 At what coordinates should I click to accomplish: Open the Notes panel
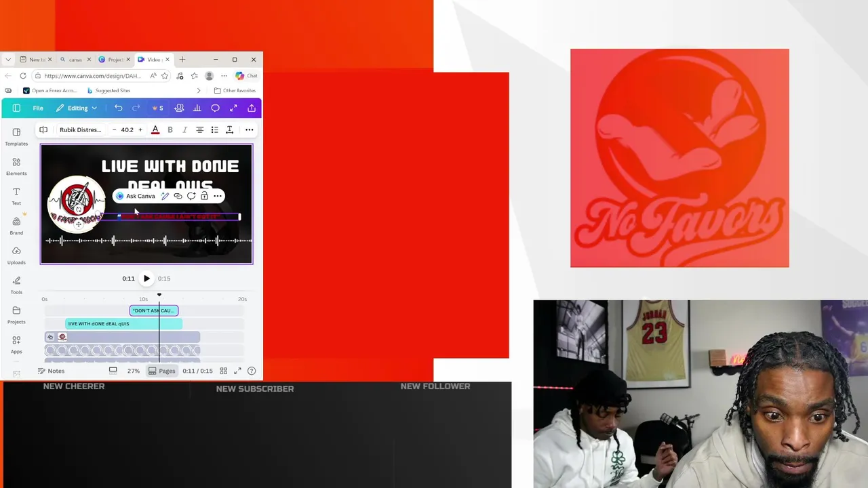52,371
